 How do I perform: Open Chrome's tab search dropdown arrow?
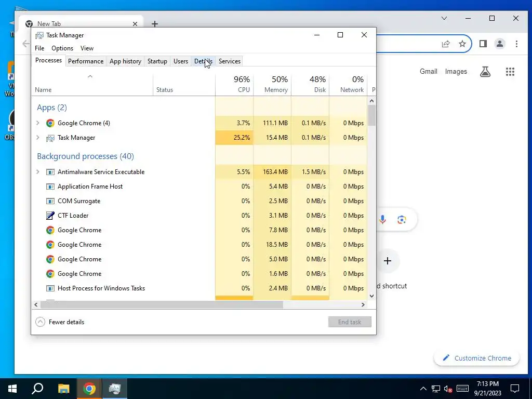tap(444, 18)
